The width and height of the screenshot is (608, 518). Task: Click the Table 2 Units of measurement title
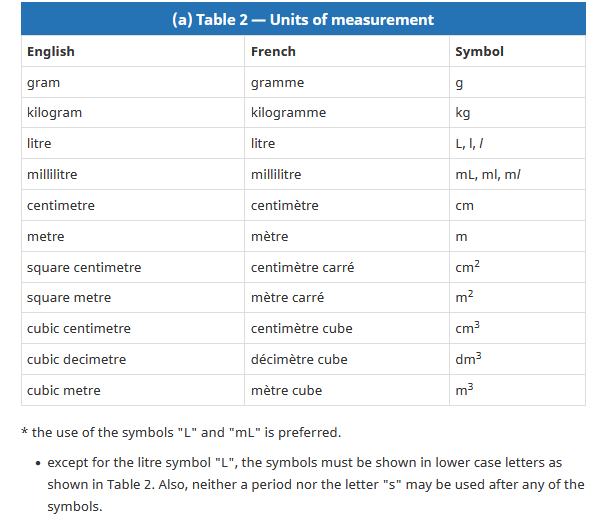(x=303, y=20)
